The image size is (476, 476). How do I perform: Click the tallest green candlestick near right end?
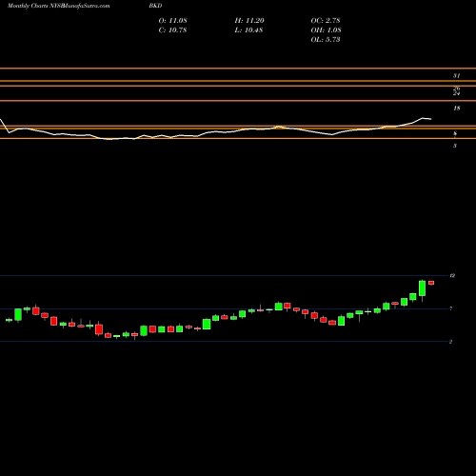pos(423,288)
